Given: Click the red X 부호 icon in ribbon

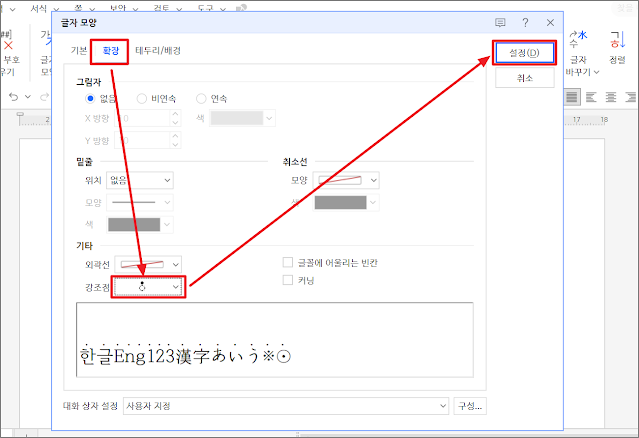Looking at the screenshot, I should coord(8,45).
